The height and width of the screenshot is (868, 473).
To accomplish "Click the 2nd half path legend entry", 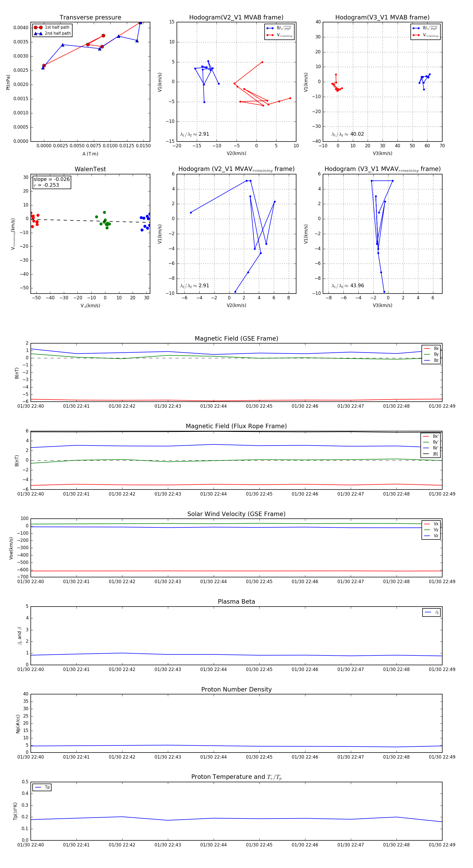I will [x=52, y=33].
